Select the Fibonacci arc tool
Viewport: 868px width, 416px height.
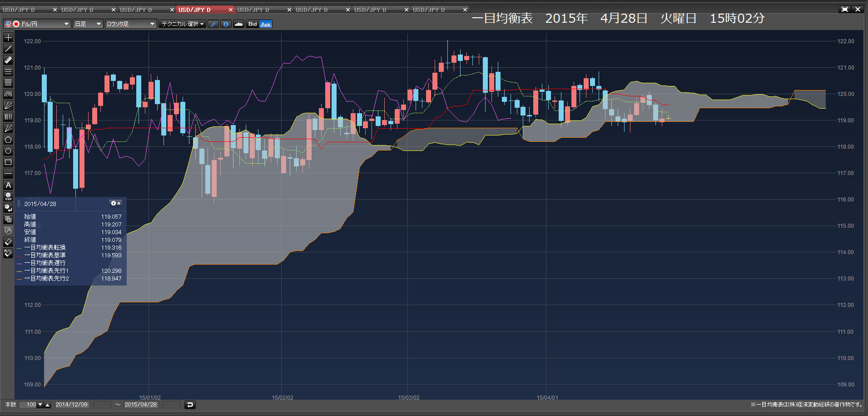[x=8, y=94]
